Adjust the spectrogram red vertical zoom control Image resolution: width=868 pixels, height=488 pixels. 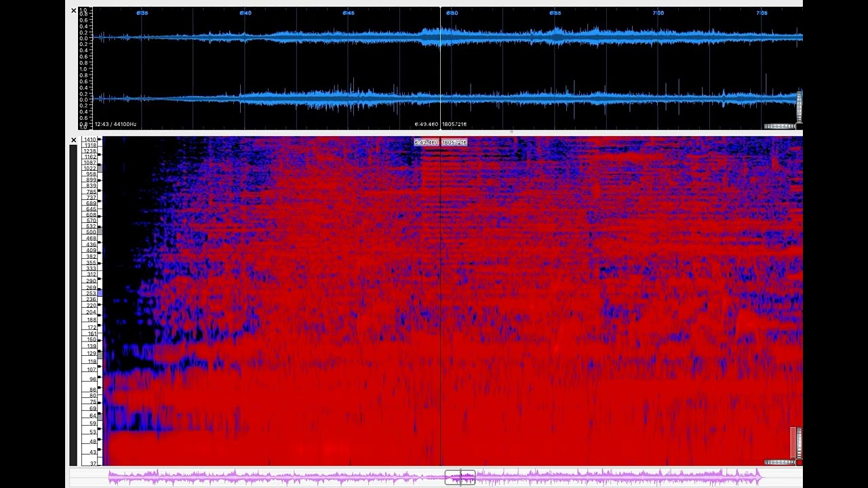[793, 443]
